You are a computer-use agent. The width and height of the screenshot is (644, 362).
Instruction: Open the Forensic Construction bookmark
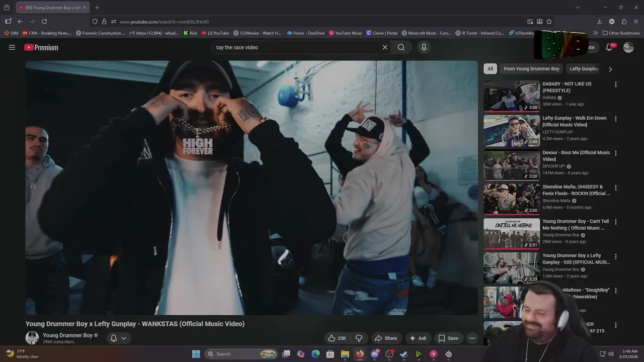[101, 33]
